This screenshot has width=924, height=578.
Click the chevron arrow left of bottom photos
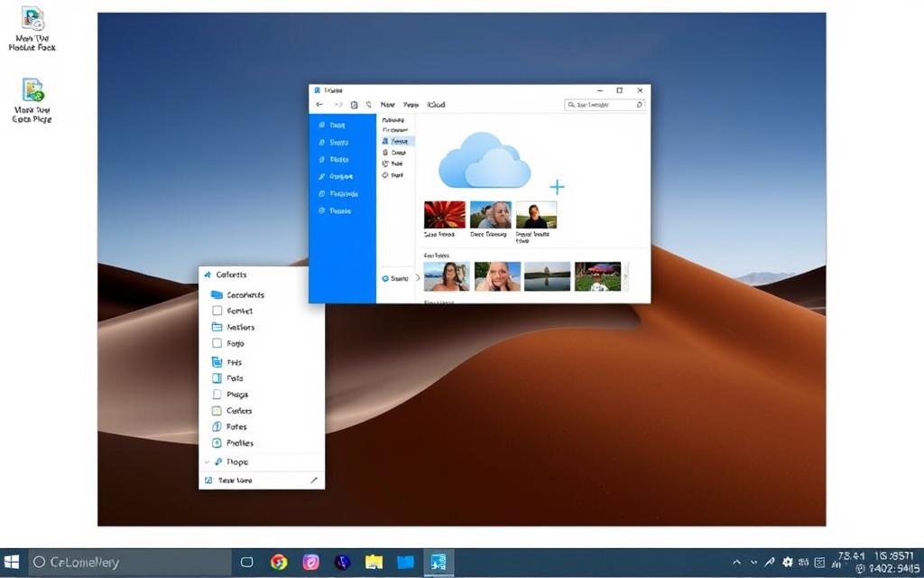coord(418,277)
